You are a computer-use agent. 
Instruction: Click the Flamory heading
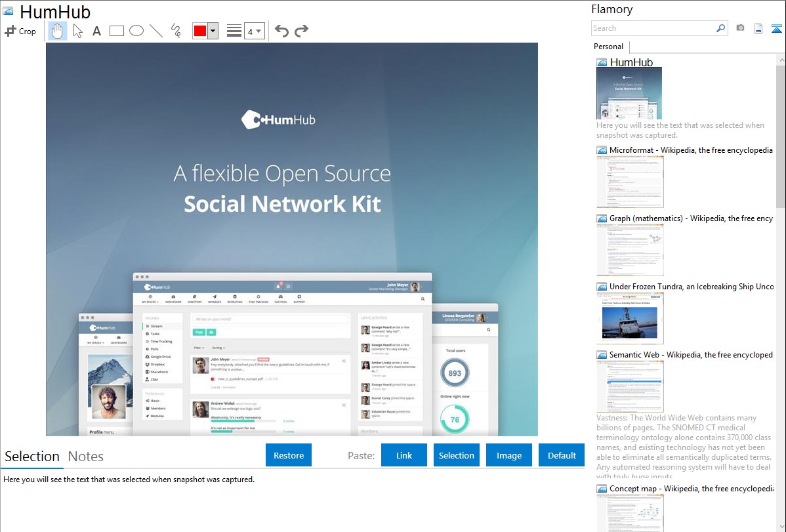[612, 9]
